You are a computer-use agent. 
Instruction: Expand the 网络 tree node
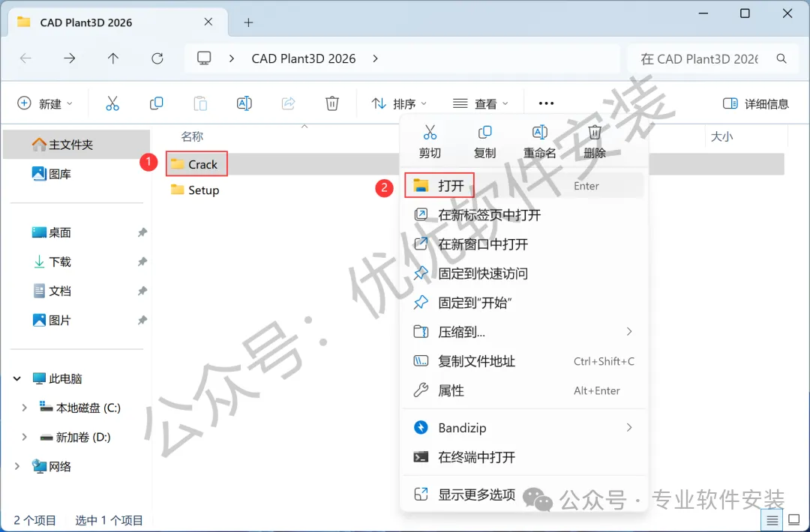pos(17,467)
